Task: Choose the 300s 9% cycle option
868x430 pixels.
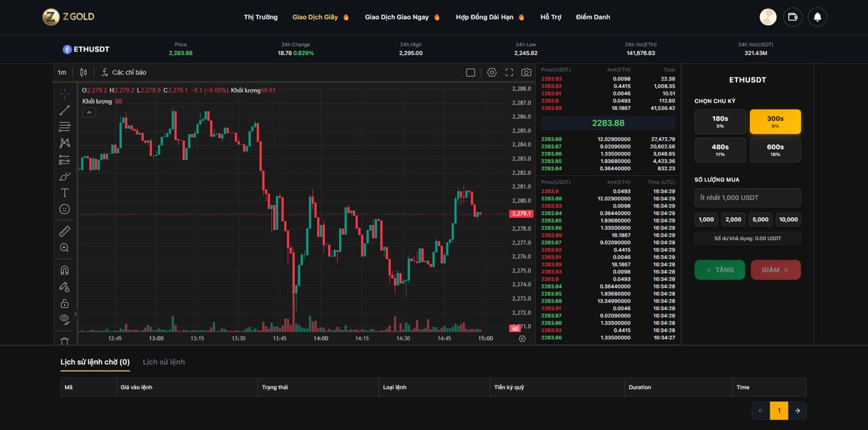Action: click(775, 122)
